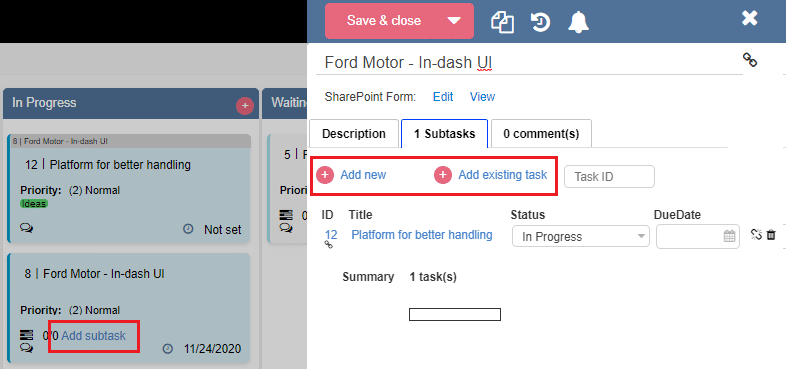Edit the Ford Motor - In-dash UI title field

(x=529, y=63)
